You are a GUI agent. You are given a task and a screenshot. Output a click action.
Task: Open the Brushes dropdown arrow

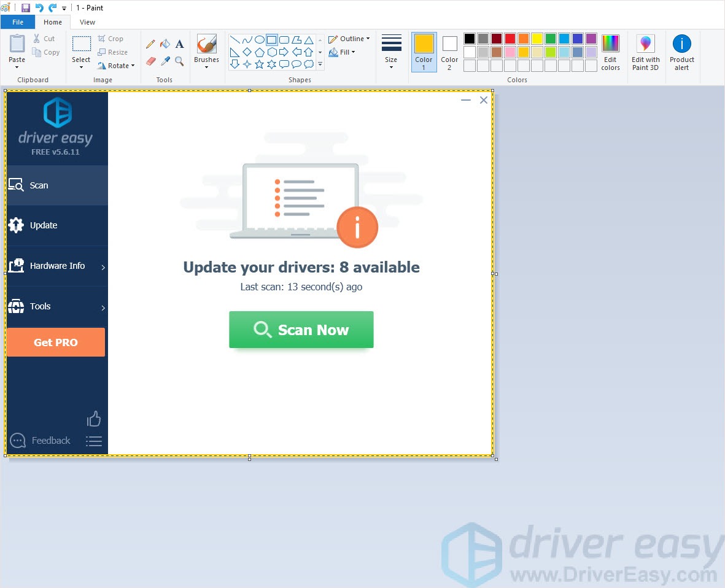click(207, 68)
